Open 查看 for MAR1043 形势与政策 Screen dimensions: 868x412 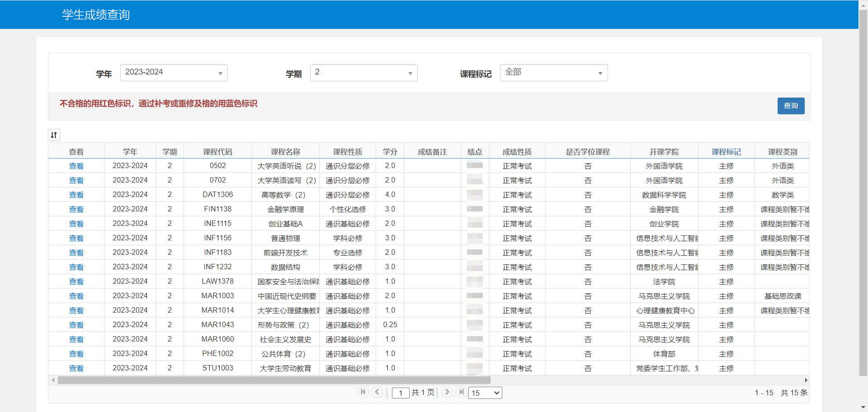click(76, 325)
